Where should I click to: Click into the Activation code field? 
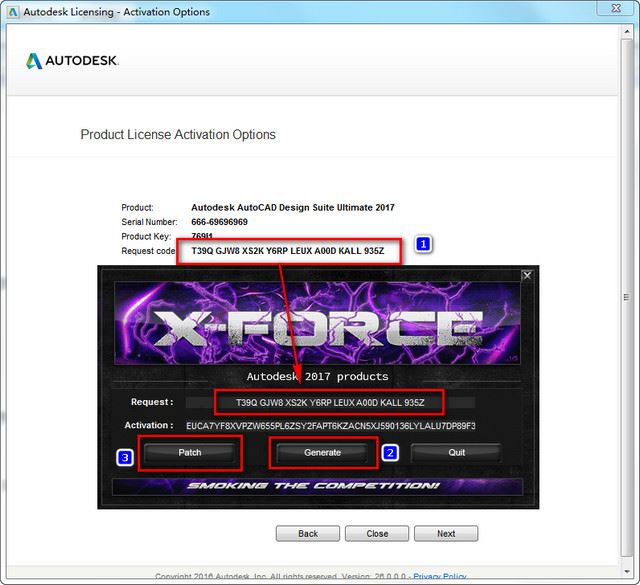point(330,426)
